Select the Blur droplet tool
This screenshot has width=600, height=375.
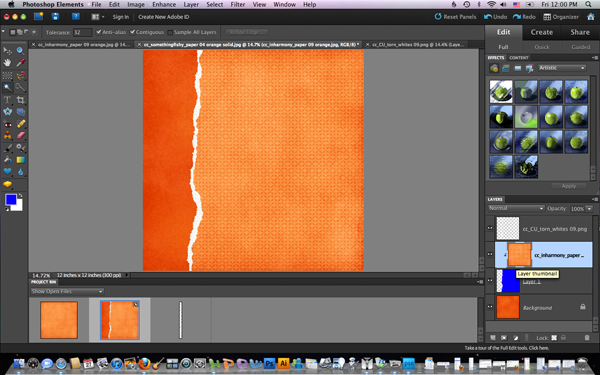coord(20,171)
